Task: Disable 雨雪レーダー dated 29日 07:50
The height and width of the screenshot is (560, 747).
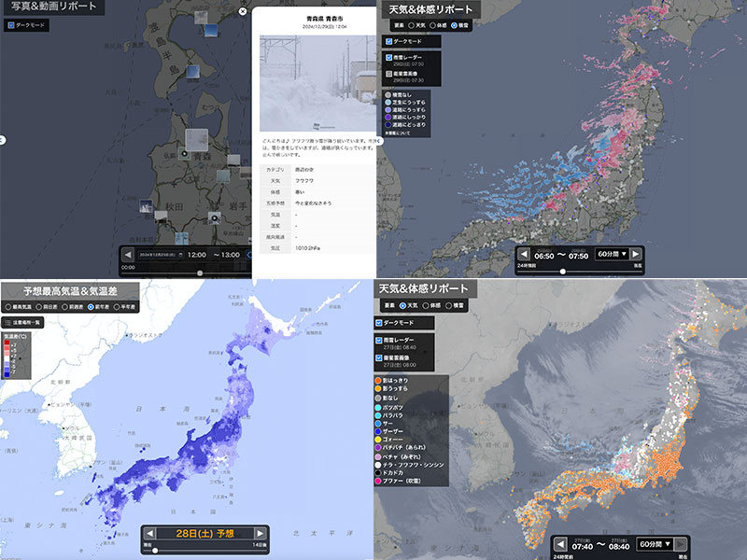Action: tap(389, 57)
